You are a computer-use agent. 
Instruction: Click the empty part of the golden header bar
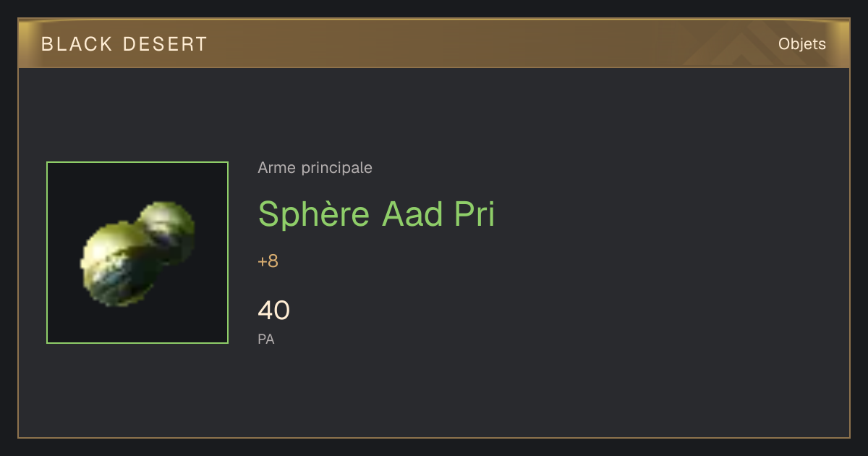point(470,44)
